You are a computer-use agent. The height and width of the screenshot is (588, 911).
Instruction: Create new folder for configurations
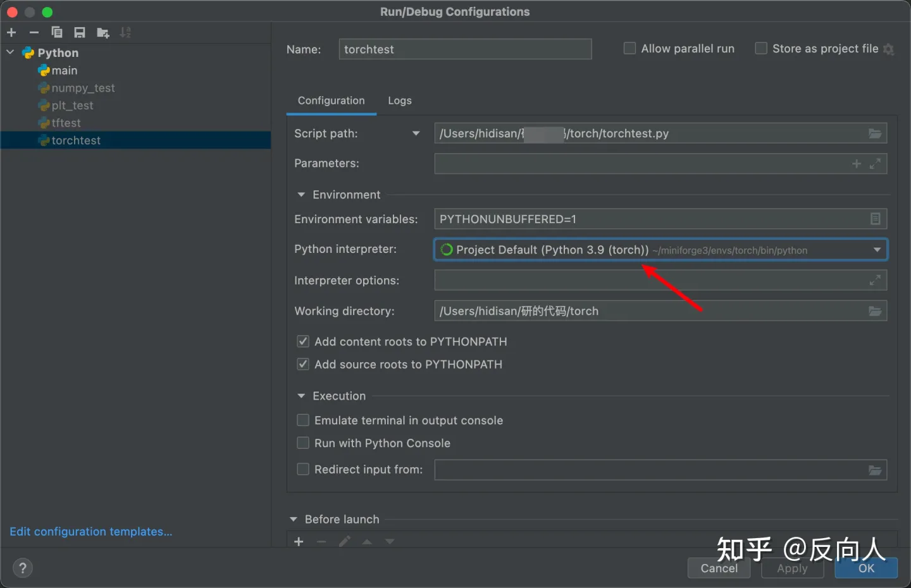click(102, 32)
